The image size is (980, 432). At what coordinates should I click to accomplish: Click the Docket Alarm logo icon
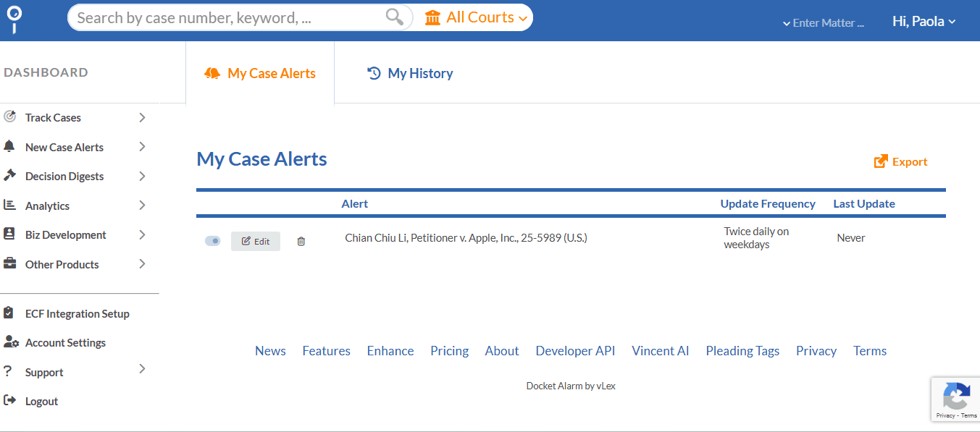point(14,20)
